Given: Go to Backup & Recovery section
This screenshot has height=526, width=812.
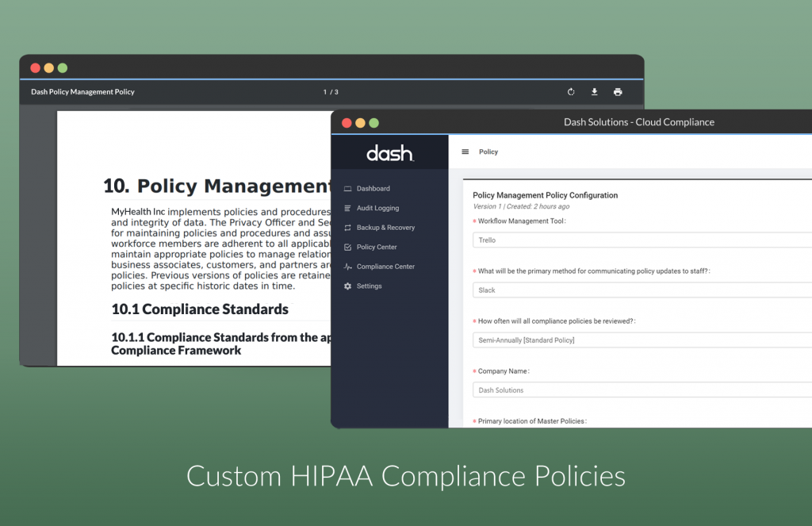Looking at the screenshot, I should click(x=385, y=228).
